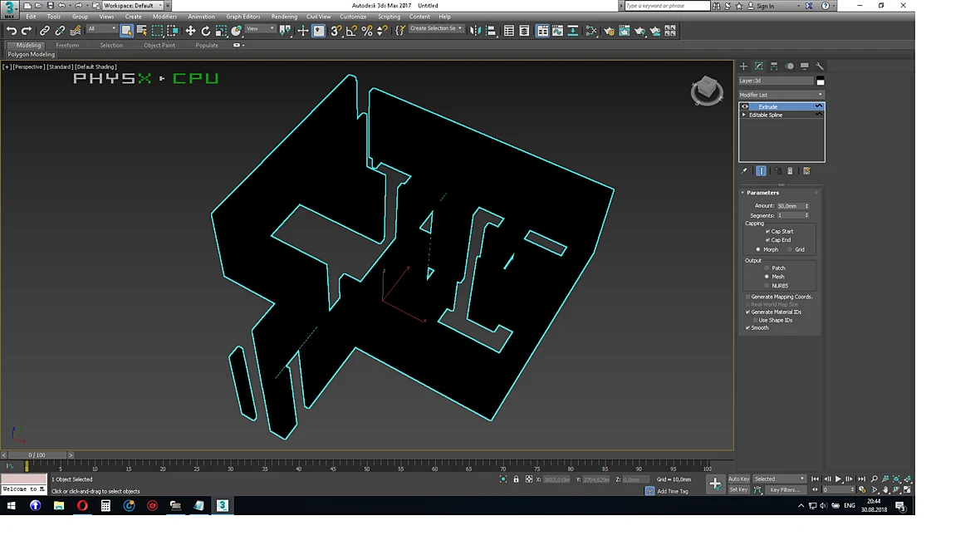Viewport: 980px width, 560px height.
Task: Activate the Rotate tool in toolbar
Action: point(206,31)
